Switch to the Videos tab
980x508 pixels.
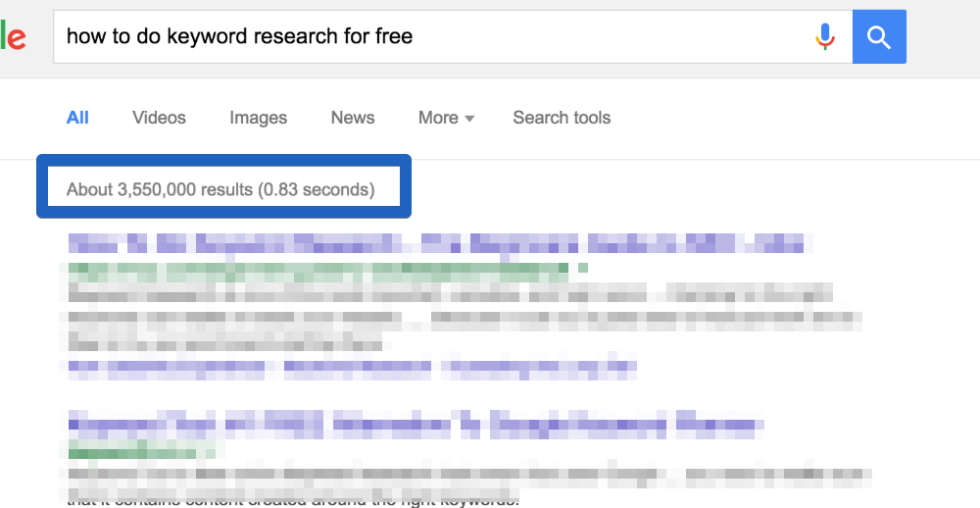[x=159, y=118]
